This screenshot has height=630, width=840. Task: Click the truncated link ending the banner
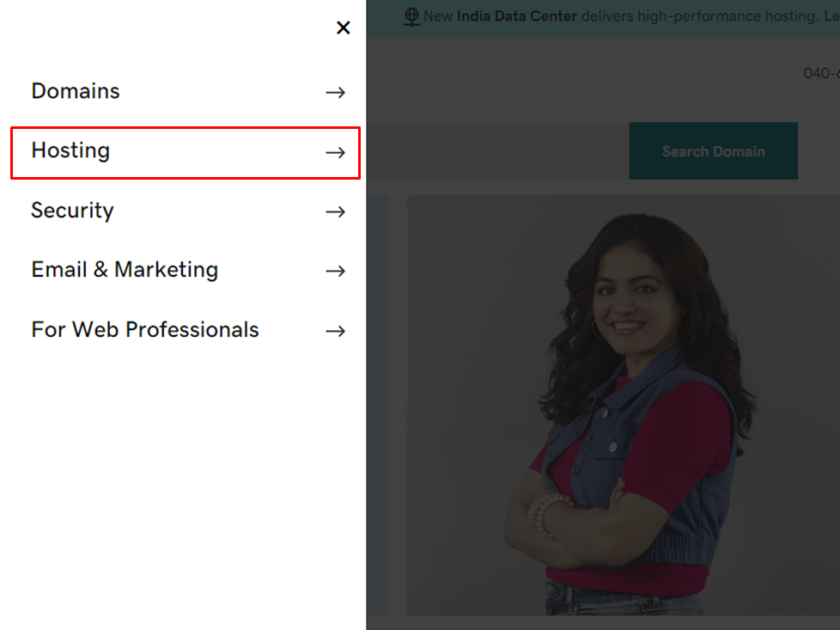pos(831,16)
